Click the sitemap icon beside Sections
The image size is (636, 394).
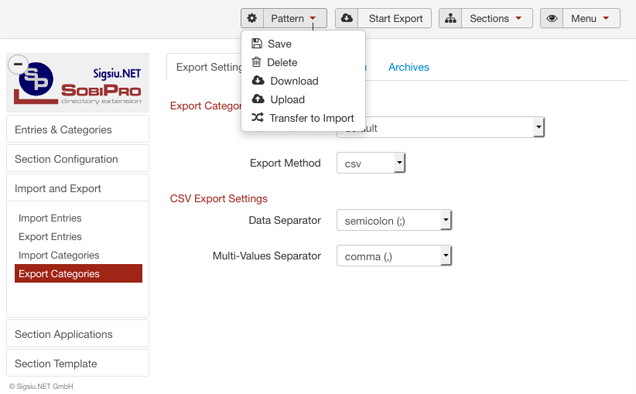450,18
